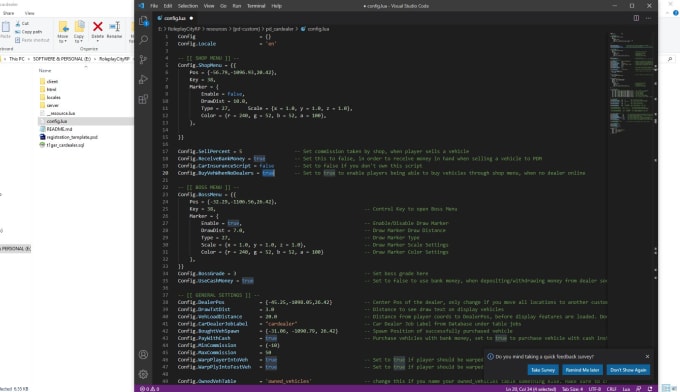Click the Split Editor icon
Screen dimensions: 680x392
click(636, 18)
